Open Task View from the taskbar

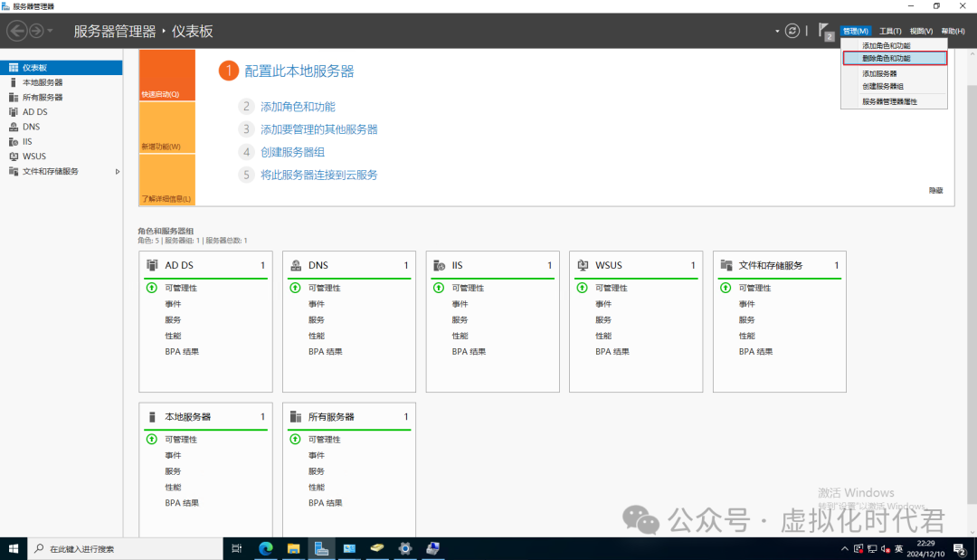(237, 548)
